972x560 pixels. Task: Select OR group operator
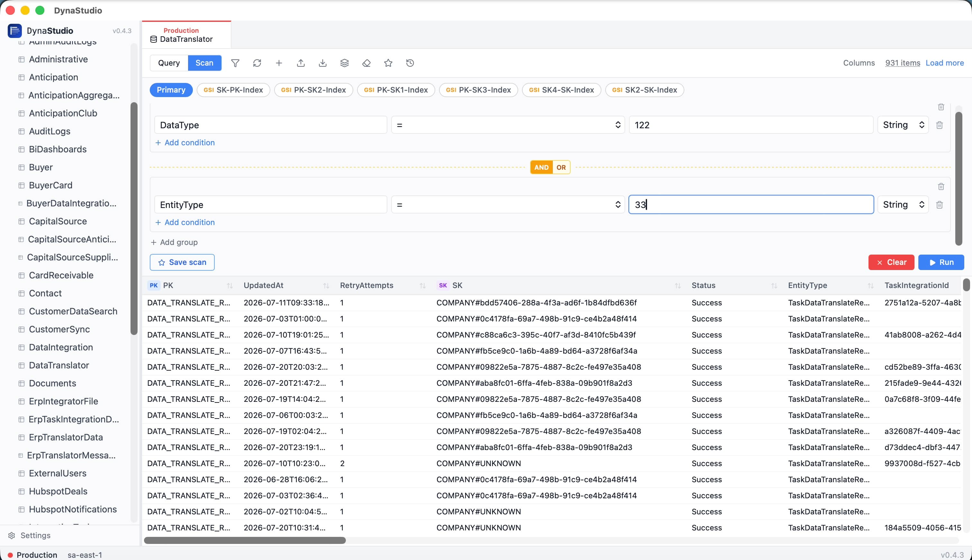561,167
